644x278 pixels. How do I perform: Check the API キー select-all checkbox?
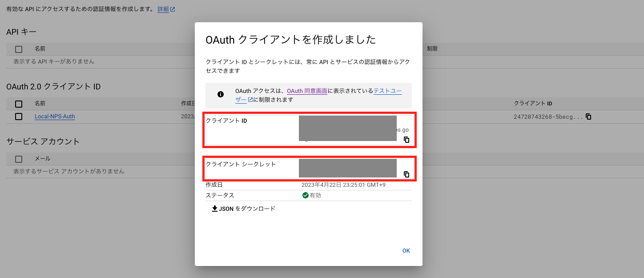[18, 48]
